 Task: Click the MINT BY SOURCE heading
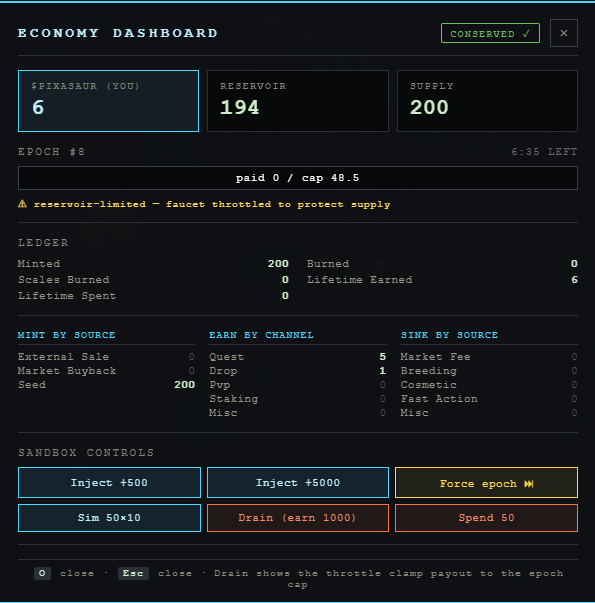coord(67,335)
